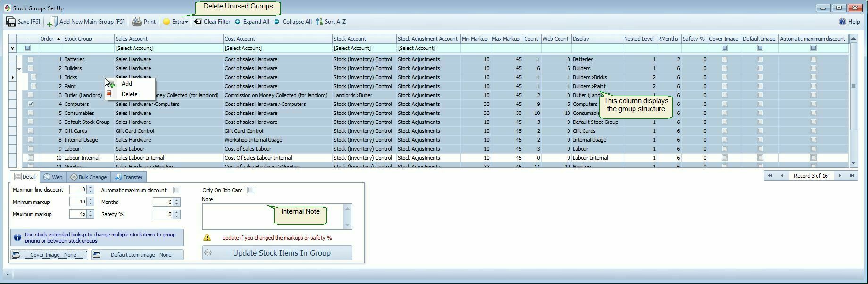Increase the Minimum markup spinner value
Viewport: 868px width, 284px height.
click(90, 200)
